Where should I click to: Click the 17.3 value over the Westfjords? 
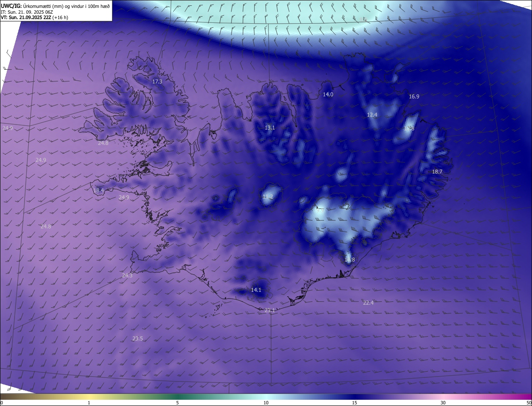pos(157,82)
